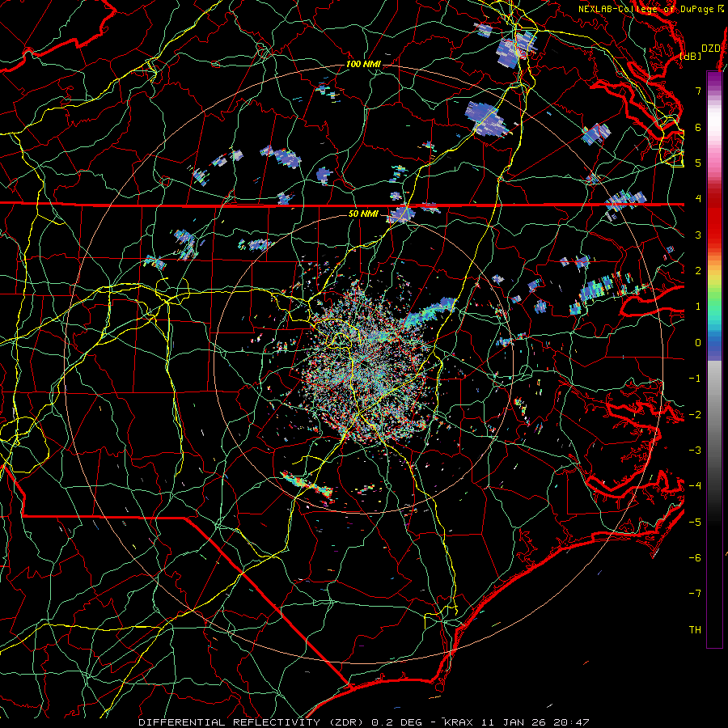Click the 4 value on the scale

pos(698,199)
